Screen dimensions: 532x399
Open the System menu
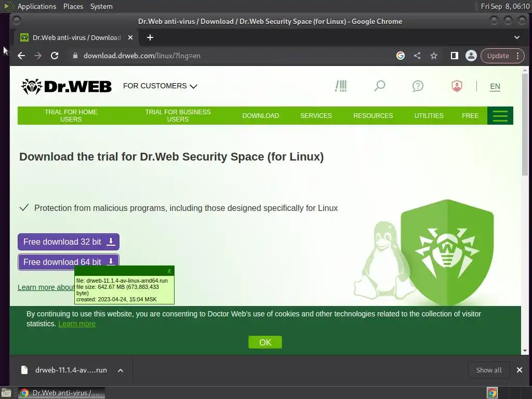point(101,6)
